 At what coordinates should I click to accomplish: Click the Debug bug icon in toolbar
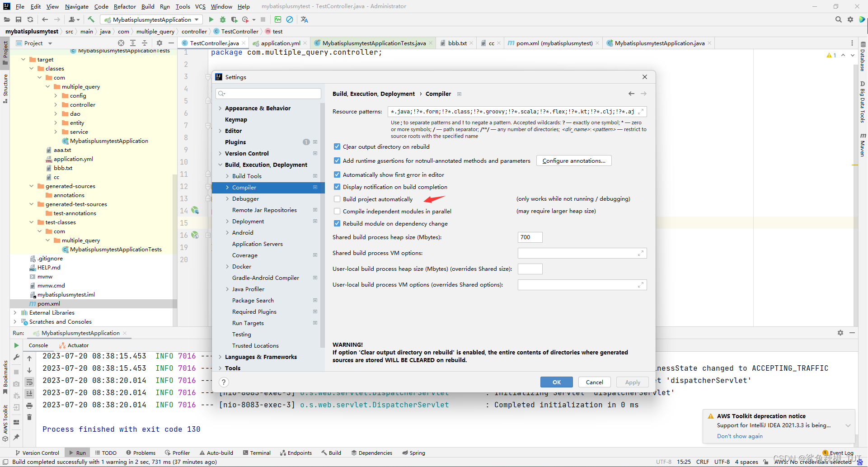222,19
